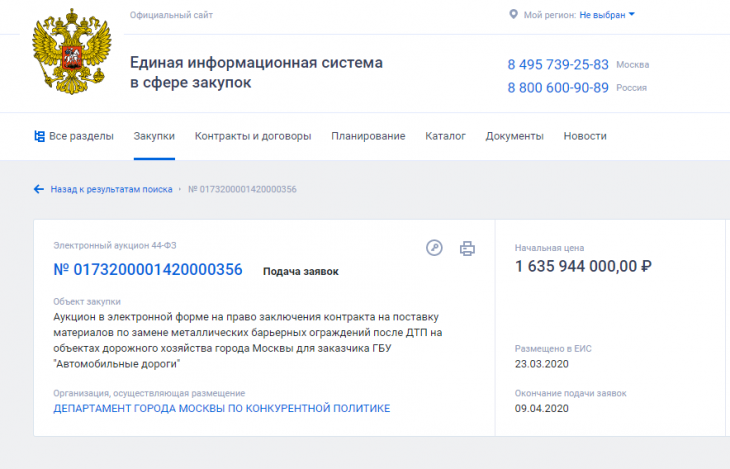Open the Все разделы sections menu

(74, 136)
